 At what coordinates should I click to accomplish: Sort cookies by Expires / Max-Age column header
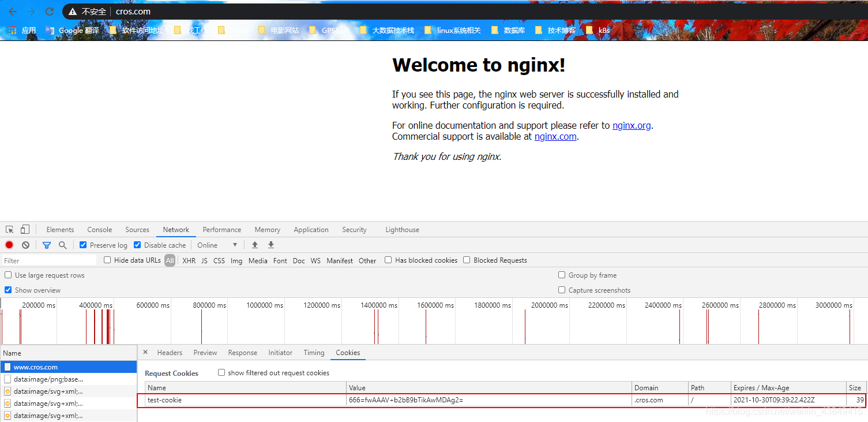[x=788, y=387]
